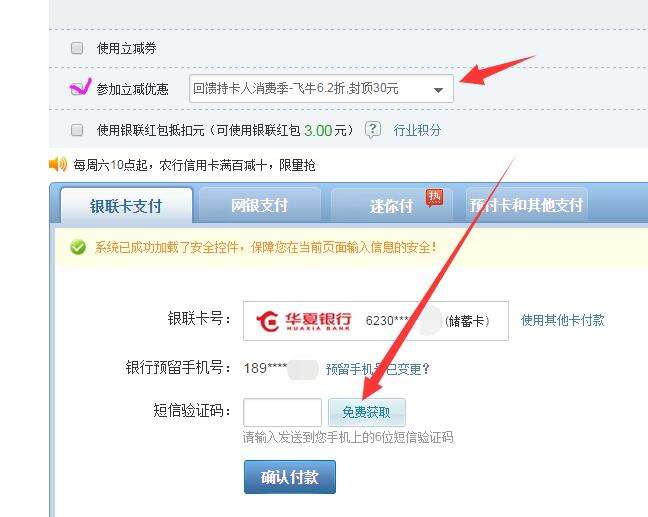
Task: Click the question mark help icon
Action: (373, 130)
